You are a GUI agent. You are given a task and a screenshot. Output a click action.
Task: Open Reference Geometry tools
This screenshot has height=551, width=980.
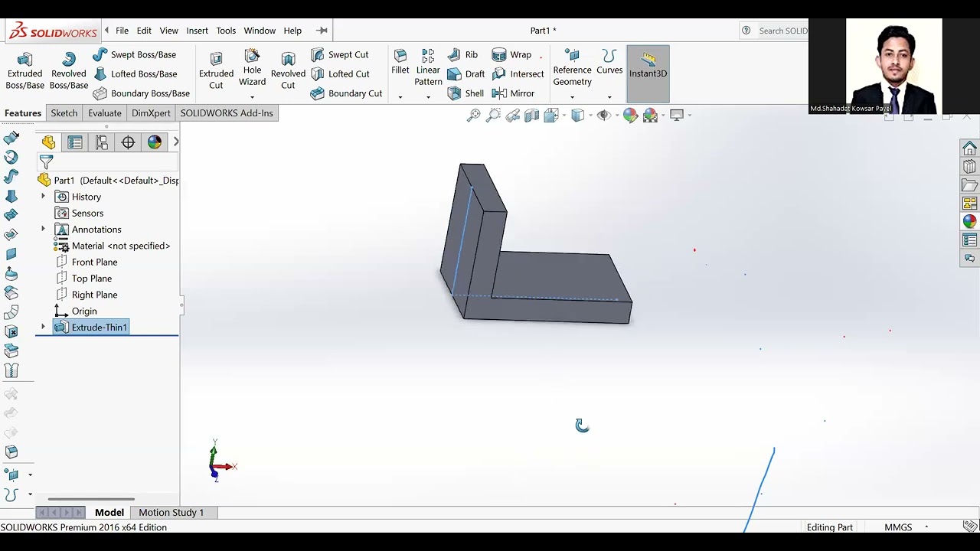click(572, 67)
